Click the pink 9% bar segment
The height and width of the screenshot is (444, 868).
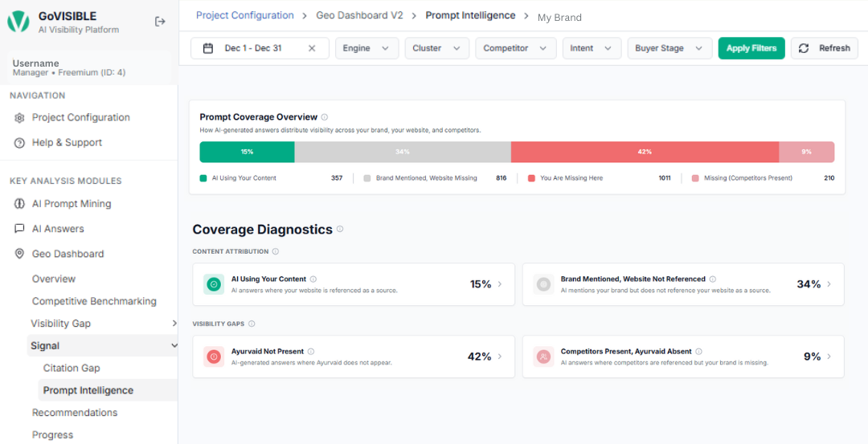tap(807, 152)
